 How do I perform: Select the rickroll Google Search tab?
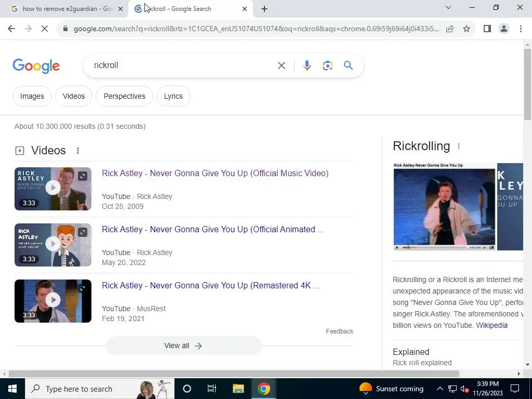[191, 9]
